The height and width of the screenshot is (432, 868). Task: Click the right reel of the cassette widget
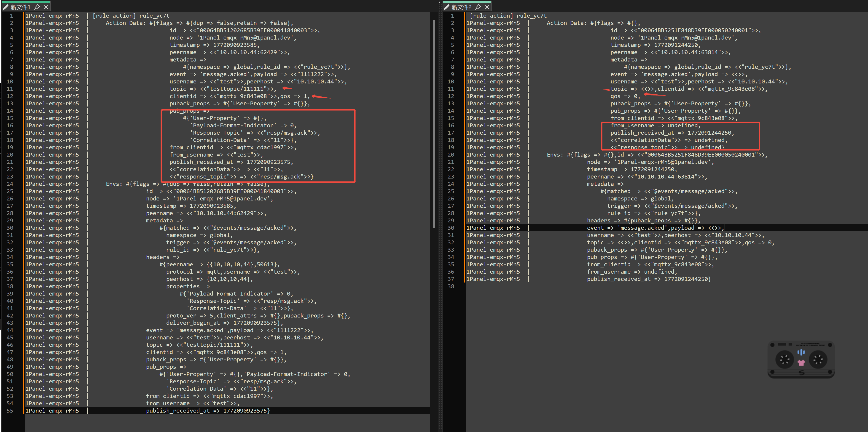click(x=818, y=359)
